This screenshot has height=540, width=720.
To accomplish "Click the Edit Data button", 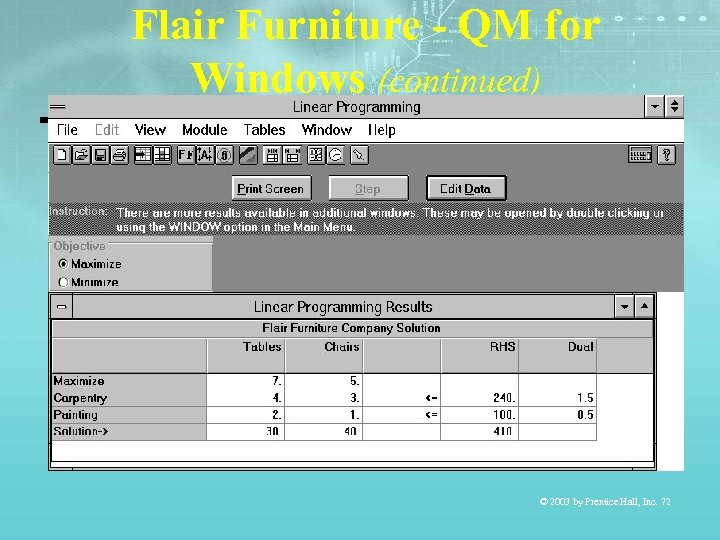I will point(466,188).
